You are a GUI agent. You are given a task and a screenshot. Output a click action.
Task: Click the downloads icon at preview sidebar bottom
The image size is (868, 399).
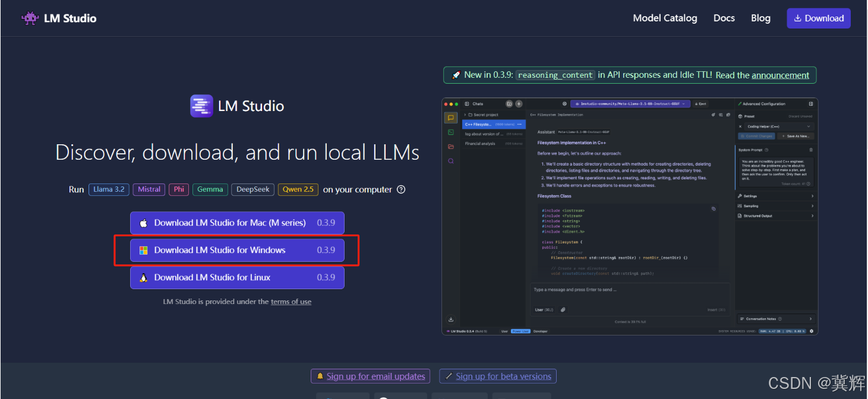[451, 319]
